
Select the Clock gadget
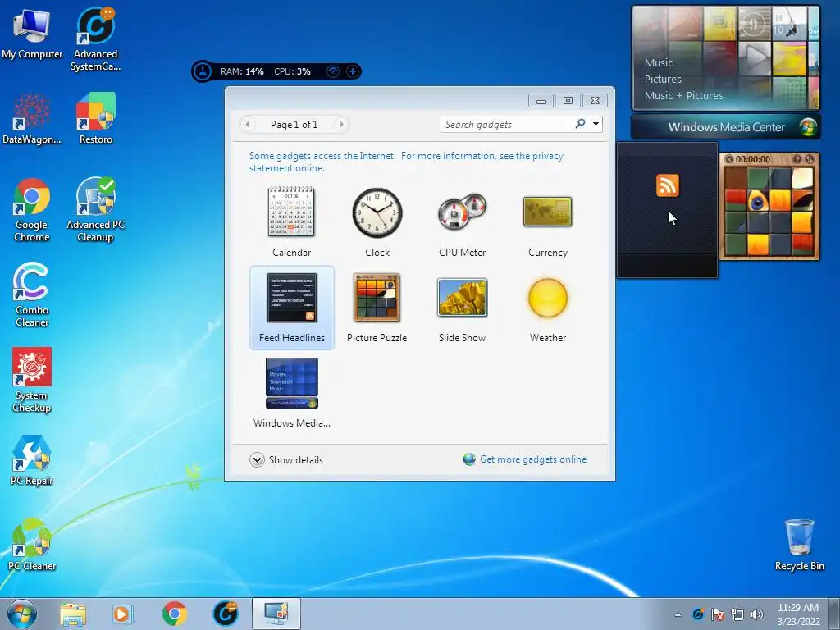[377, 222]
